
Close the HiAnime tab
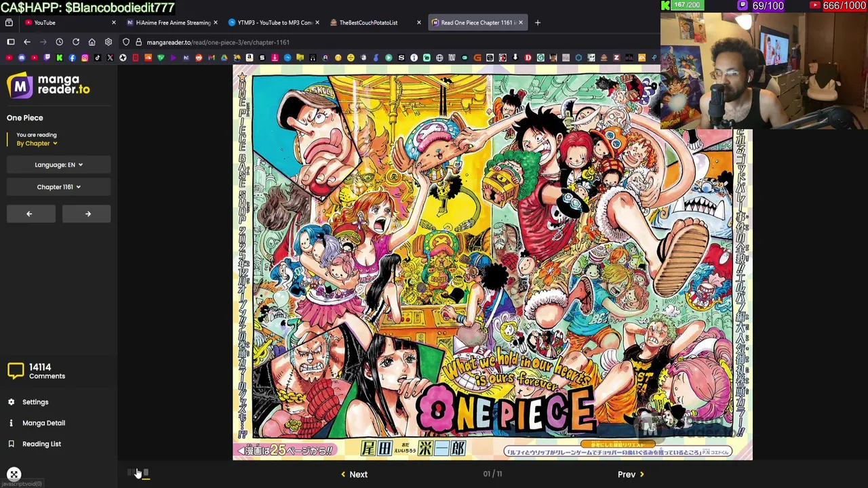point(216,22)
